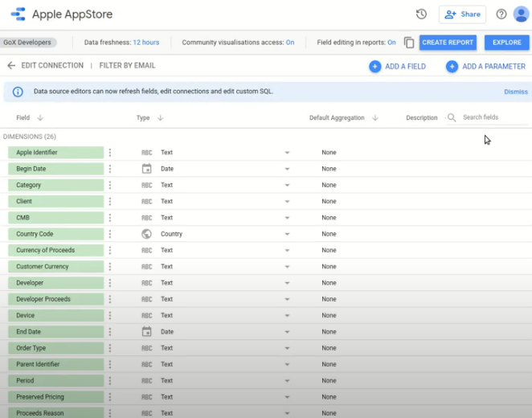Click the Share button
Image resolution: width=532 pixels, height=418 pixels.
(x=462, y=14)
